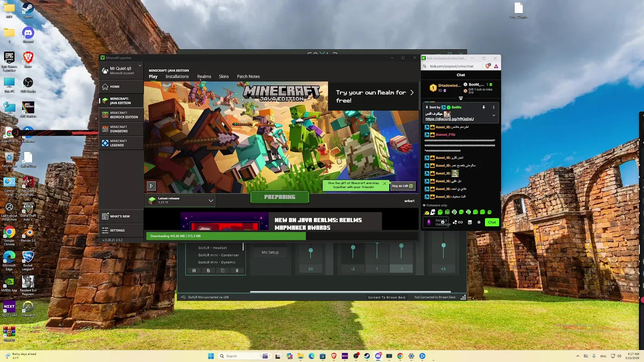Open the Steam desktop shortcut
Image resolution: width=644 pixels, height=362 pixels.
[x=28, y=10]
